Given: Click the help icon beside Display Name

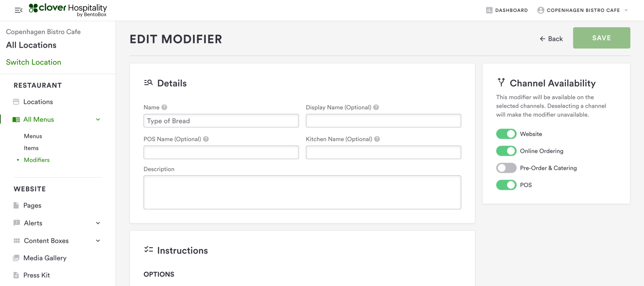Looking at the screenshot, I should [x=376, y=107].
